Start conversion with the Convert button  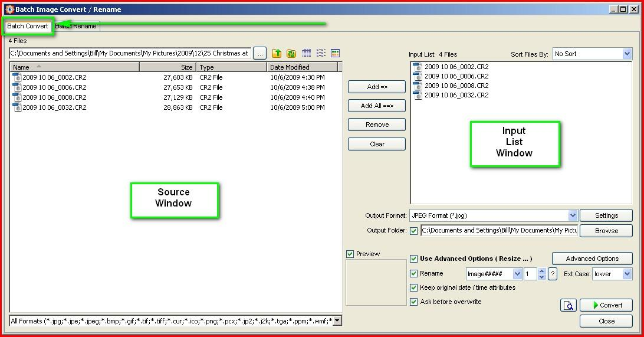tap(606, 305)
